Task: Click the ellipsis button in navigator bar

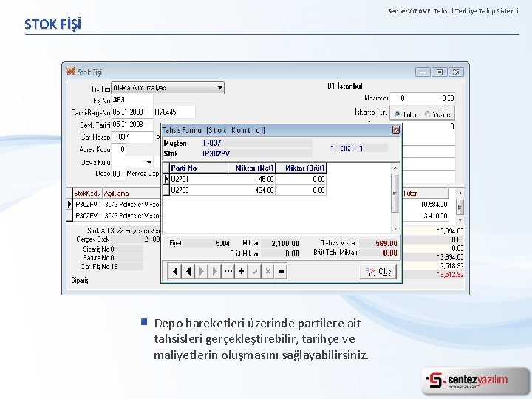Action: (x=228, y=271)
